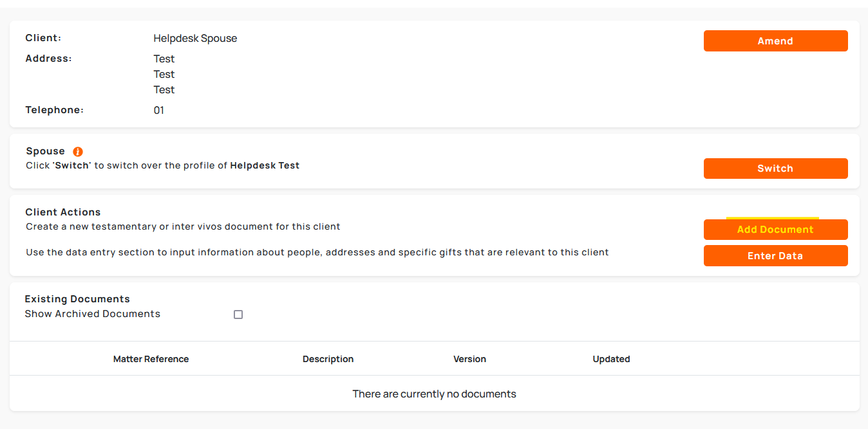Click the Amend button
This screenshot has height=429, width=868.
pyautogui.click(x=775, y=41)
